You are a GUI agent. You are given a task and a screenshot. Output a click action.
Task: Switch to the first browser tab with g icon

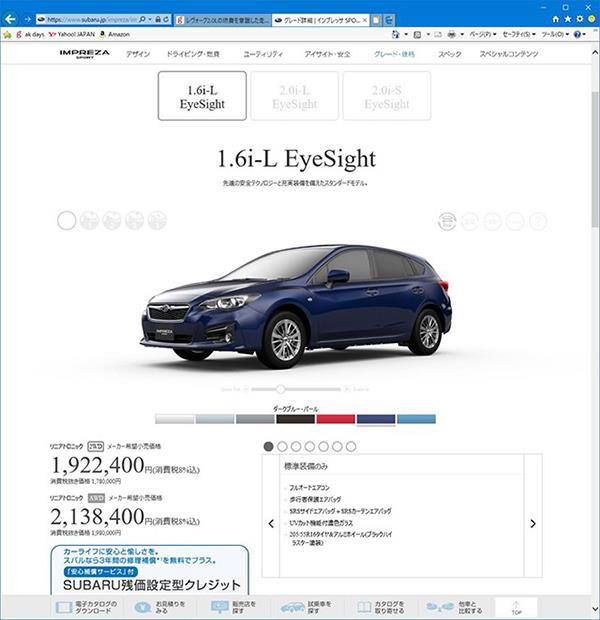coord(223,20)
